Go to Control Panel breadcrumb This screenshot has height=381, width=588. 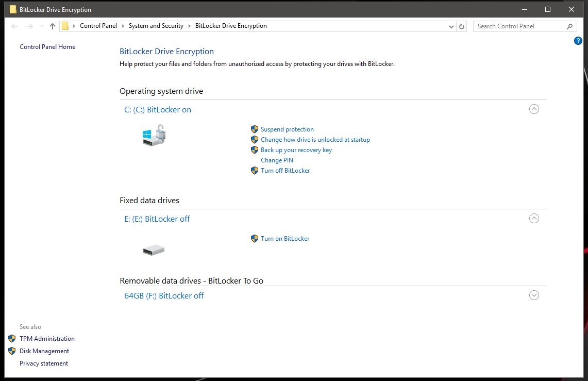[98, 26]
